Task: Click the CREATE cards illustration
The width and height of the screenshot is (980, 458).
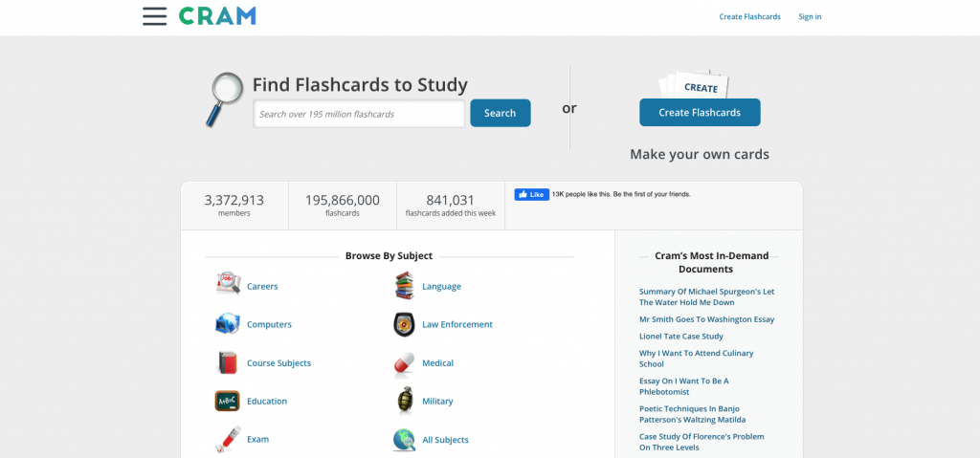Action: (695, 84)
